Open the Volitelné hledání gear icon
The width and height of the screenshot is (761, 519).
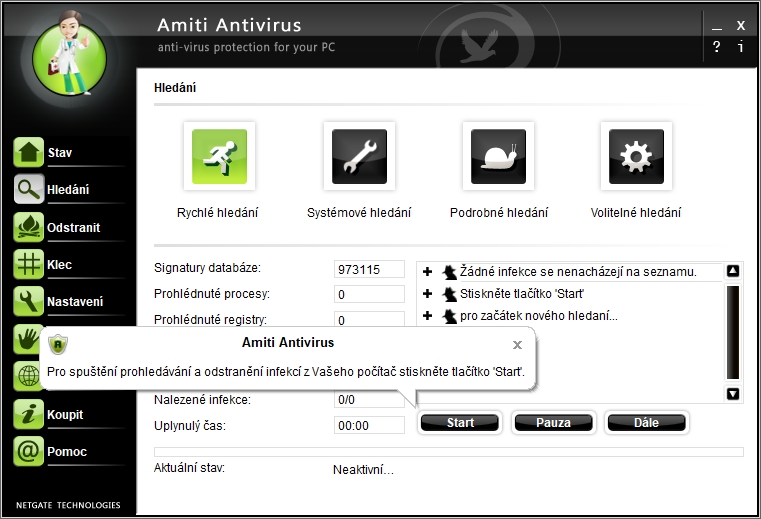point(636,156)
